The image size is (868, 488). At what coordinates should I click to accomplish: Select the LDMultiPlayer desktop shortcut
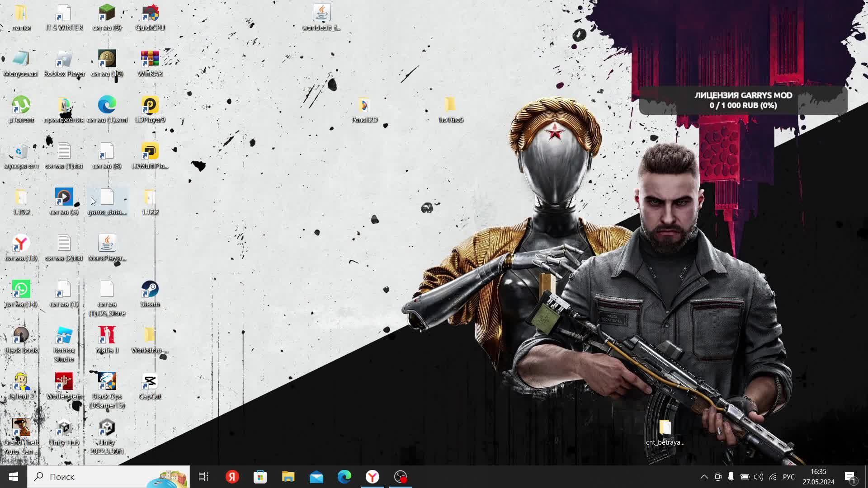[150, 156]
